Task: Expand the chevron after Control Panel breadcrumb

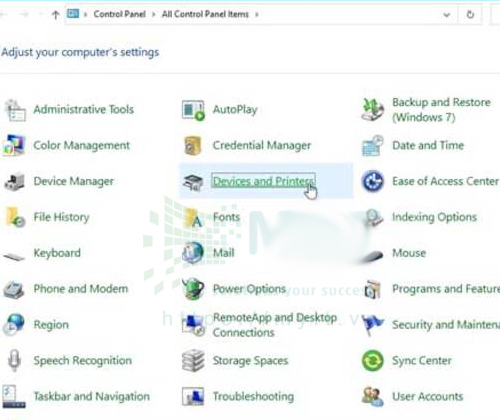Action: (154, 15)
